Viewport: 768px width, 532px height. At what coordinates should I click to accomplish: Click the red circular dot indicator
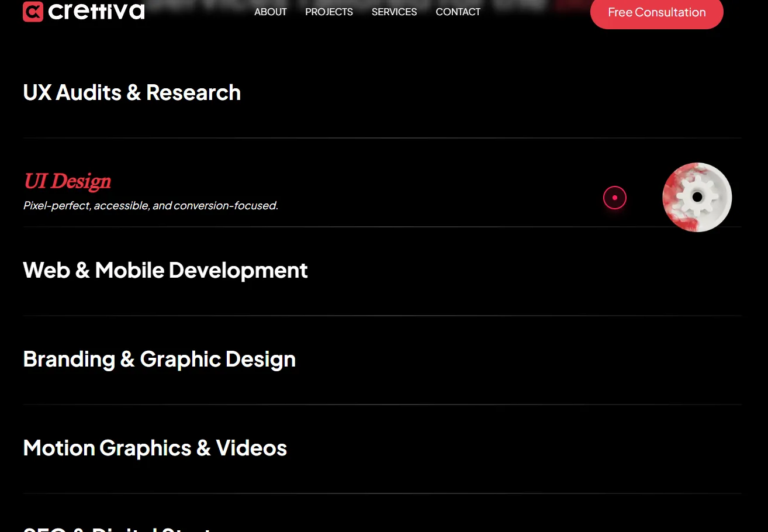(614, 198)
